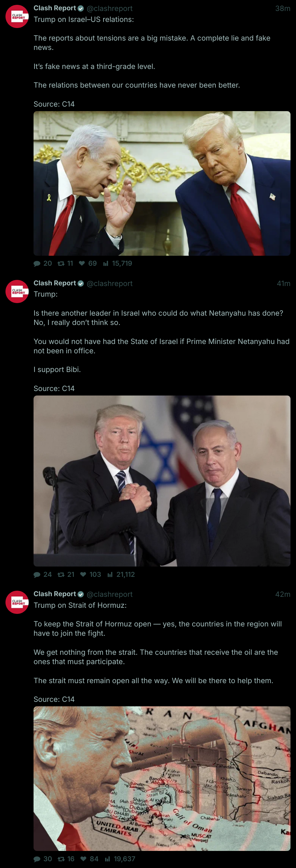Open the Strait of Hormuz map image
Screen dimensions: 296x868
[162, 778]
